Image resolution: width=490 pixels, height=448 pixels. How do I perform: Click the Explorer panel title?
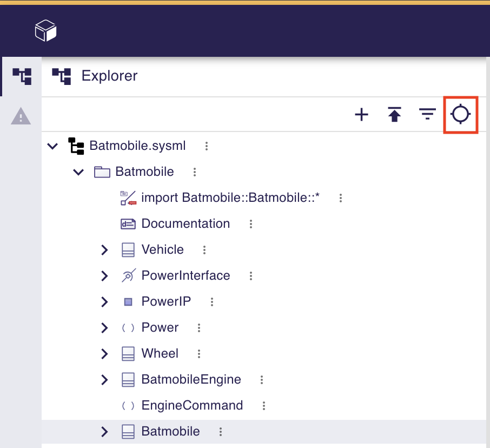click(x=109, y=76)
